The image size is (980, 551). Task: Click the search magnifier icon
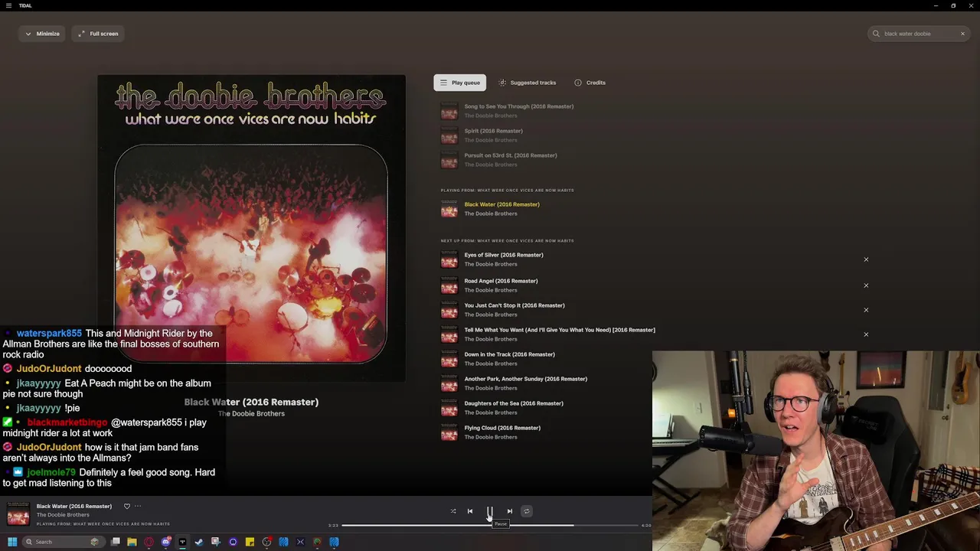pos(876,34)
